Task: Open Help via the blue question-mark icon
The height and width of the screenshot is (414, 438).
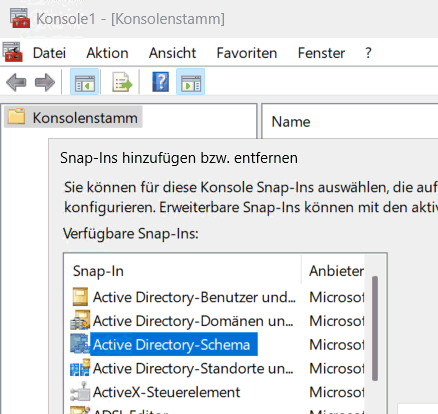Action: point(161,82)
